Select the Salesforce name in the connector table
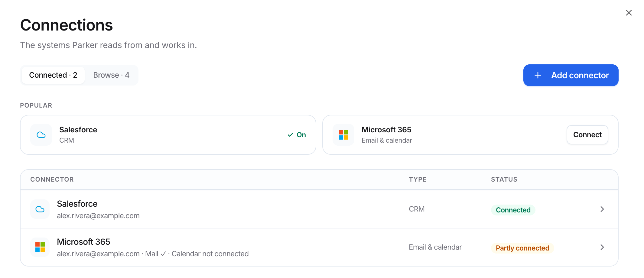This screenshot has width=644, height=278. (x=77, y=204)
